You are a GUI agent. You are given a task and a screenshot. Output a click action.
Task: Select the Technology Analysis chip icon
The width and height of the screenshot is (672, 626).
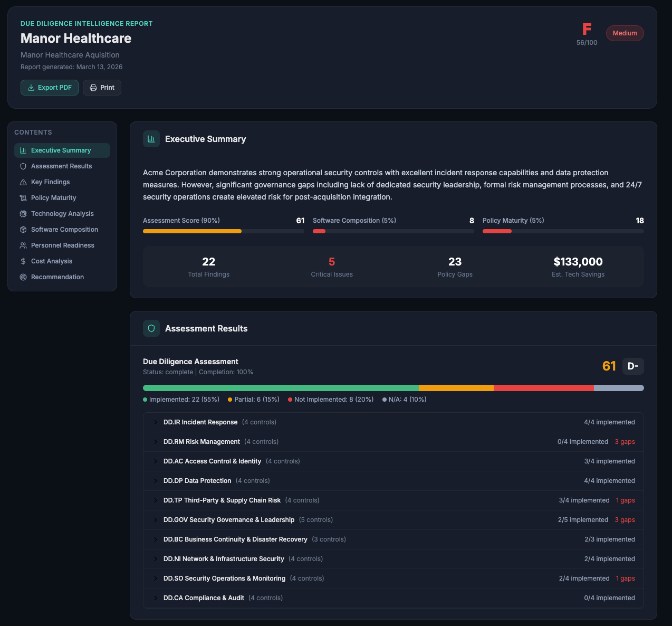click(23, 213)
